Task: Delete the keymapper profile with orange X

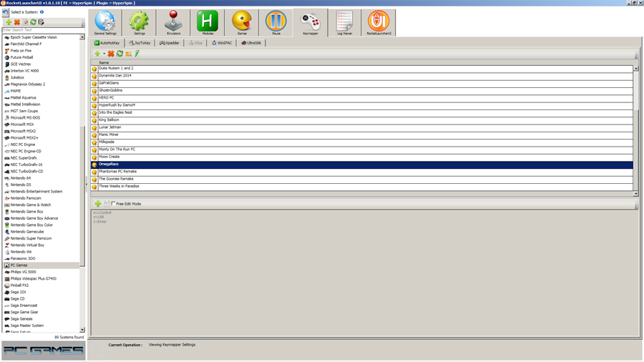Action: 111,54
